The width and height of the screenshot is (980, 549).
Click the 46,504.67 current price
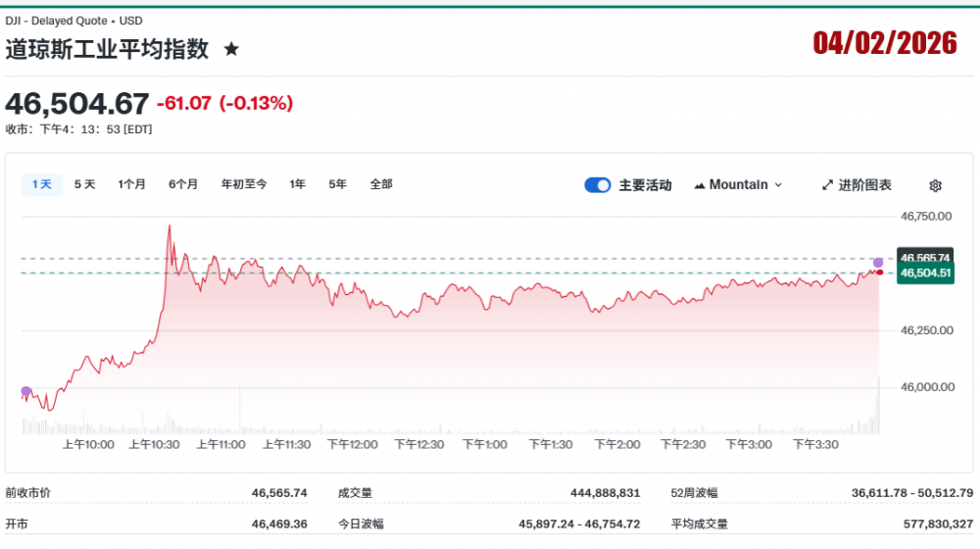76,103
